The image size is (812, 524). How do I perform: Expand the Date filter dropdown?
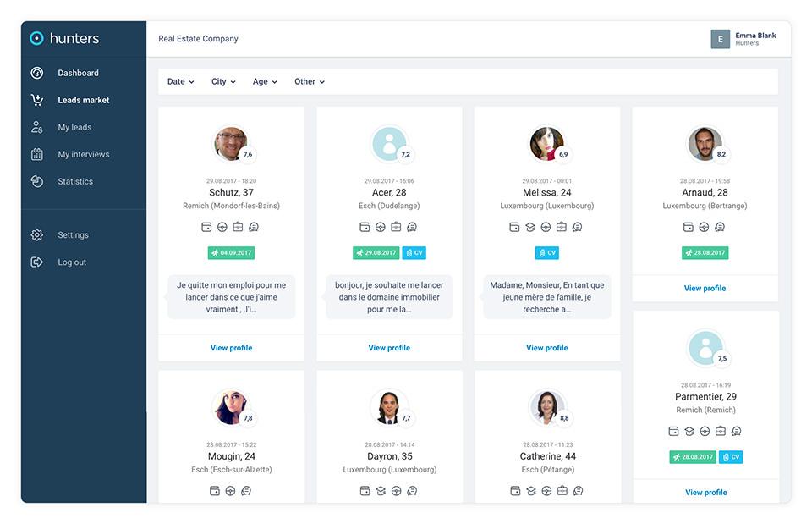180,82
